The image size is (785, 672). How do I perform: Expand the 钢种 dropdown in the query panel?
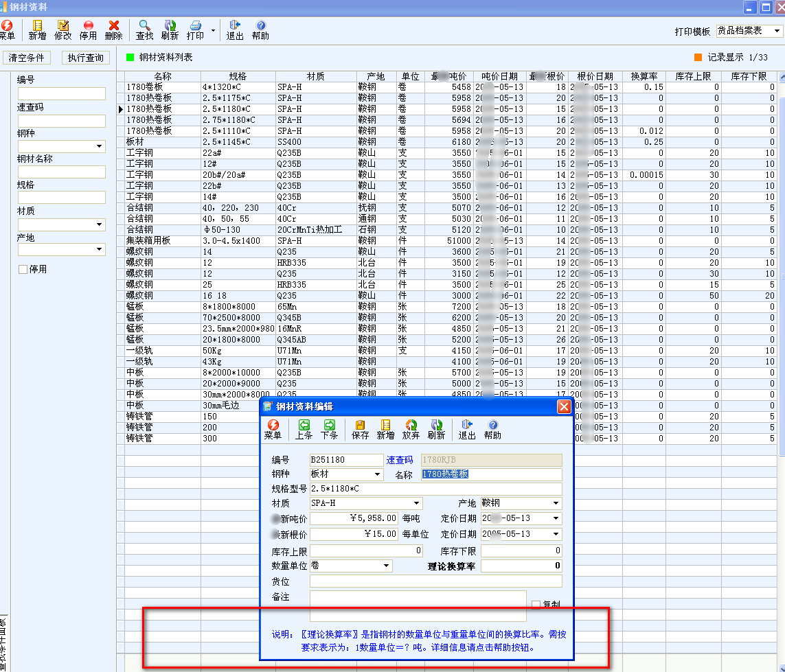click(x=99, y=146)
